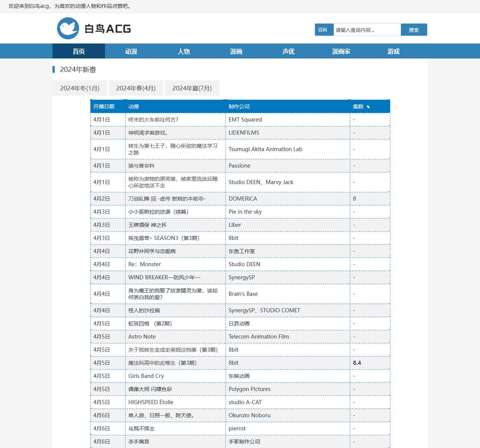
Task: Click the white bird ACG logo
Action: [x=94, y=28]
